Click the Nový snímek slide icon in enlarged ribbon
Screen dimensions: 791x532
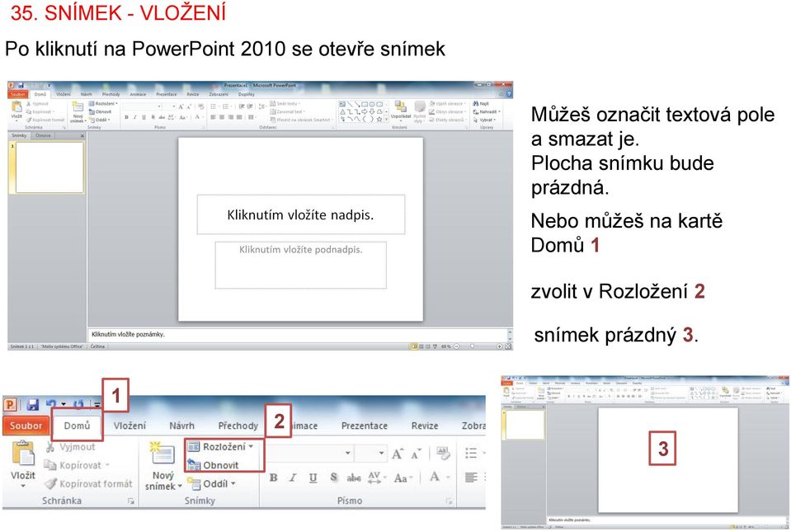click(x=162, y=452)
